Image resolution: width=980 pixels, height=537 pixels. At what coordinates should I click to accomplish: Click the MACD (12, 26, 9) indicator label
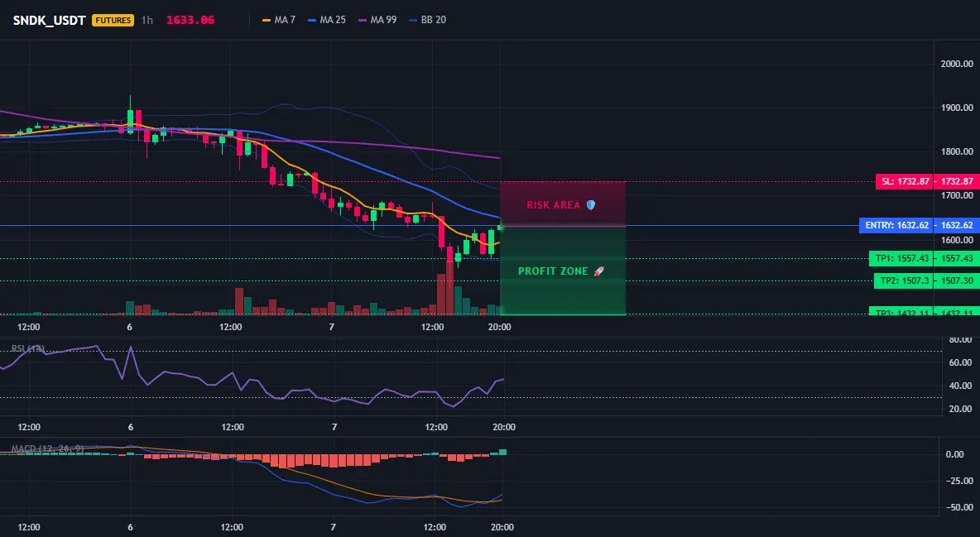[47, 448]
